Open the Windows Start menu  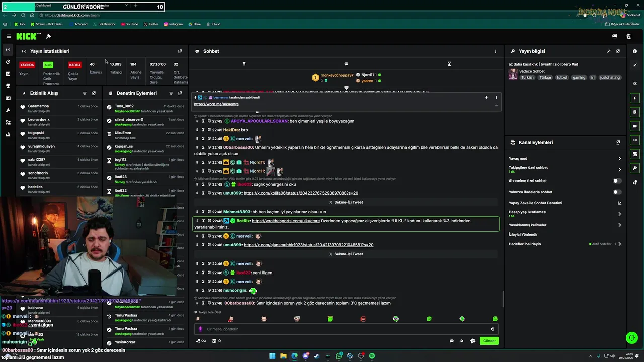point(272,356)
